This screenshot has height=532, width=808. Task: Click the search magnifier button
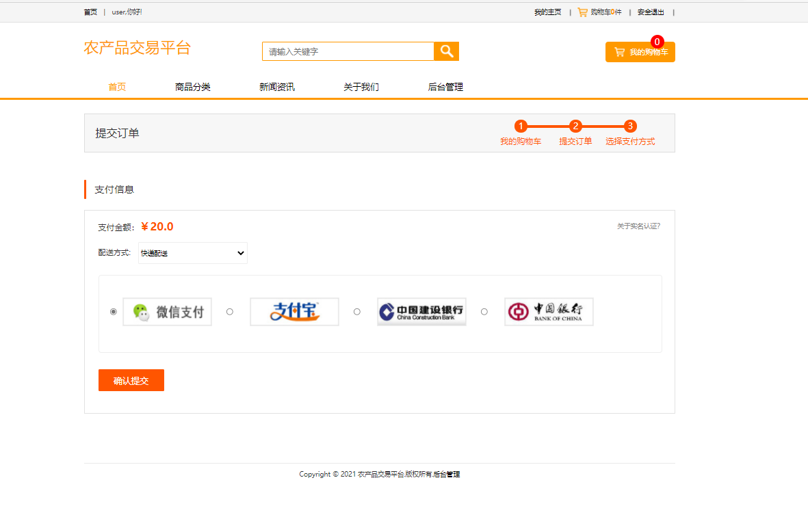[x=446, y=51]
